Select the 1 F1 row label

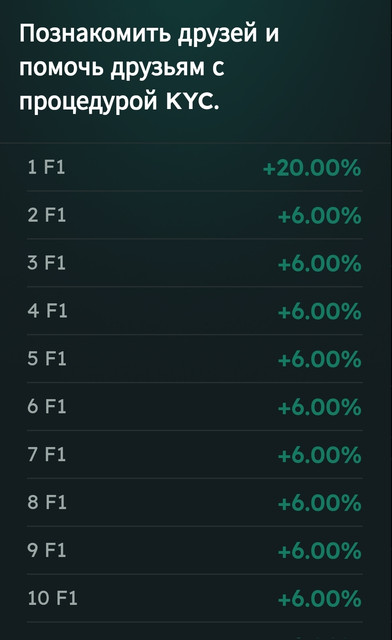[x=46, y=167]
